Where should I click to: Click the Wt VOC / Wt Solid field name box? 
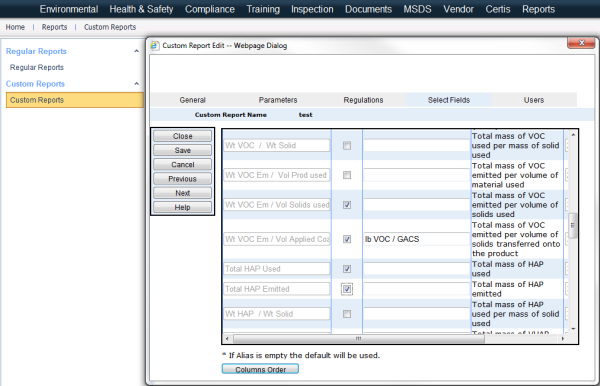coord(277,145)
